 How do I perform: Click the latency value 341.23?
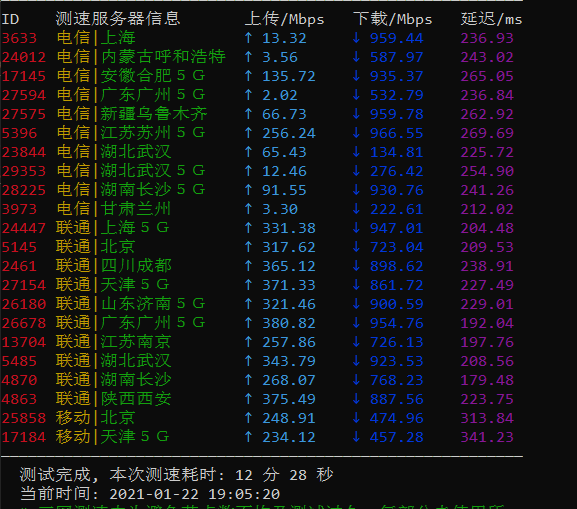click(x=487, y=438)
